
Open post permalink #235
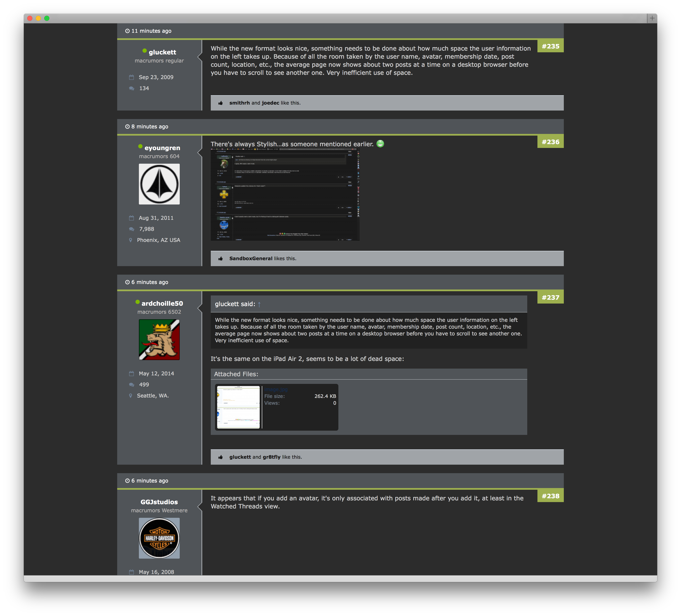pos(550,46)
